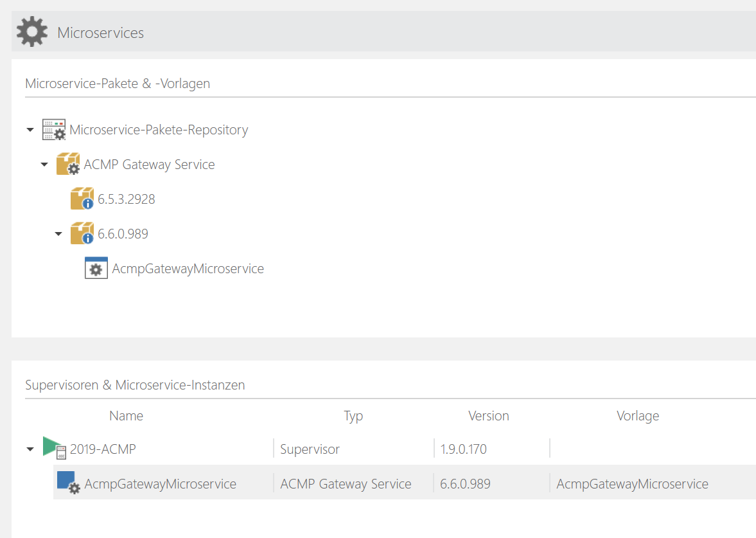Image resolution: width=756 pixels, height=538 pixels.
Task: Click the Version column header
Action: point(488,416)
